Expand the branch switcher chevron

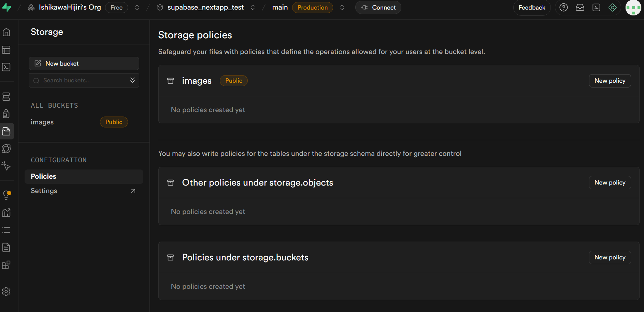point(342,8)
